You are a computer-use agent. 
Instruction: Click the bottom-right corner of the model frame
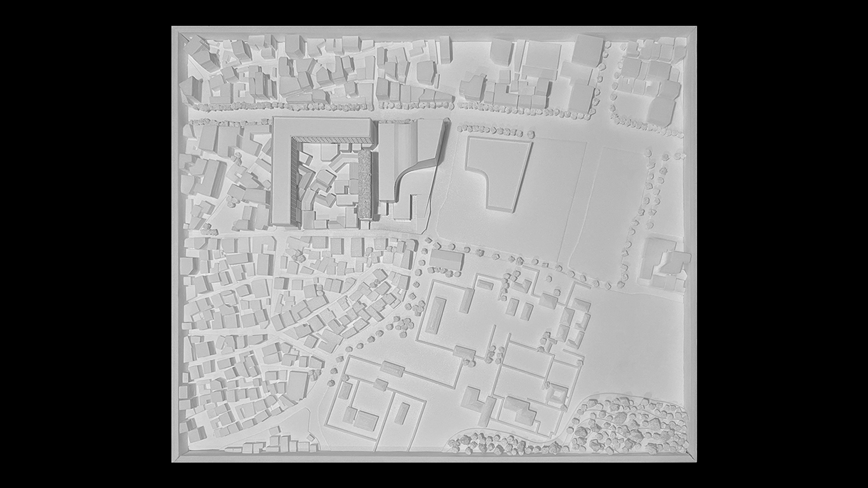pos(693,458)
